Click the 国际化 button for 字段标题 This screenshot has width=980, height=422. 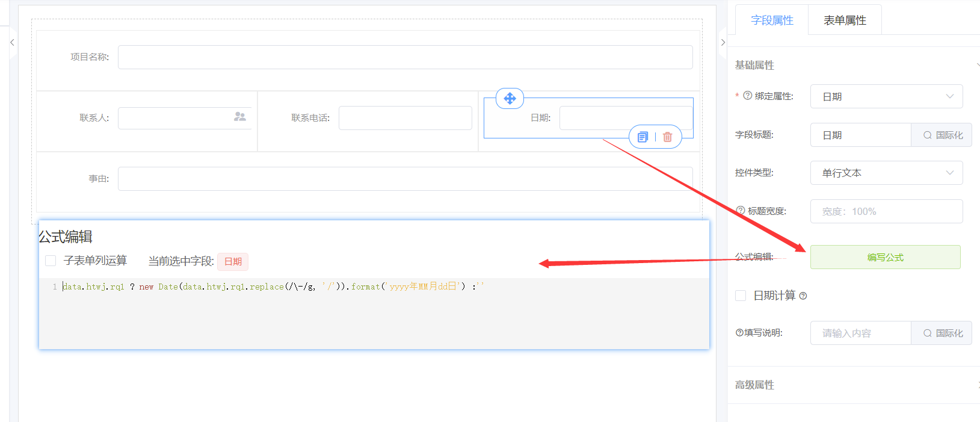(941, 135)
